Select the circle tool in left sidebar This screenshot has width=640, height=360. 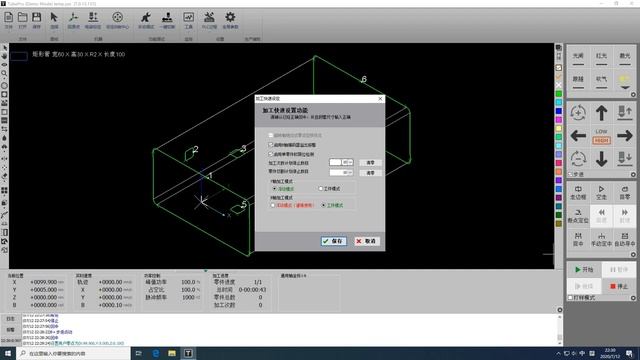pyautogui.click(x=4, y=86)
